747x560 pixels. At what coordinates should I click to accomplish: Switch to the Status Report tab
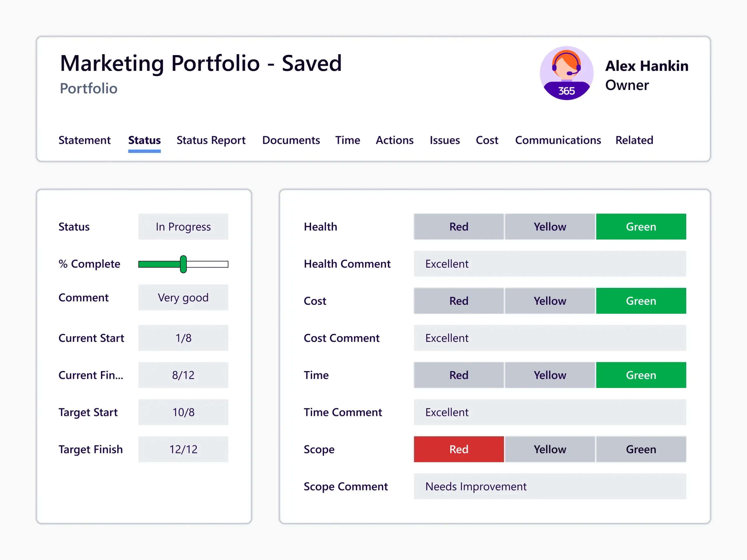point(211,140)
